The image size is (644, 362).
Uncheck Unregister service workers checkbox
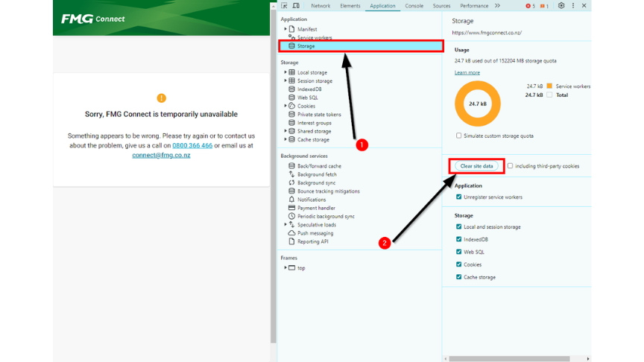tap(458, 197)
